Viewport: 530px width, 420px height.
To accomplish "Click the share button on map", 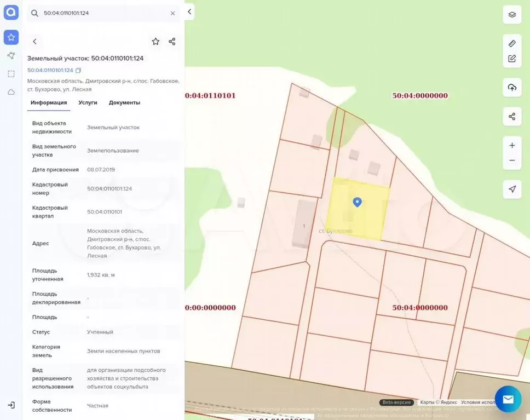I will (x=512, y=117).
